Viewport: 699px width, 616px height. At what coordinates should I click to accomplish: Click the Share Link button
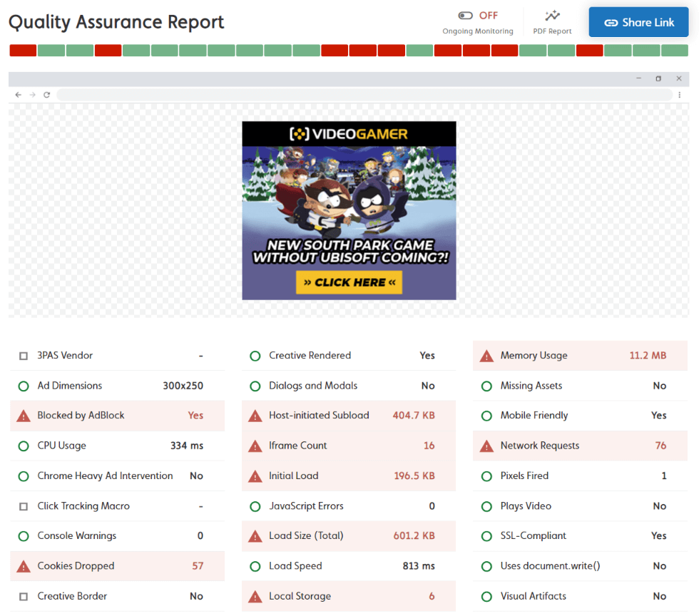click(638, 22)
